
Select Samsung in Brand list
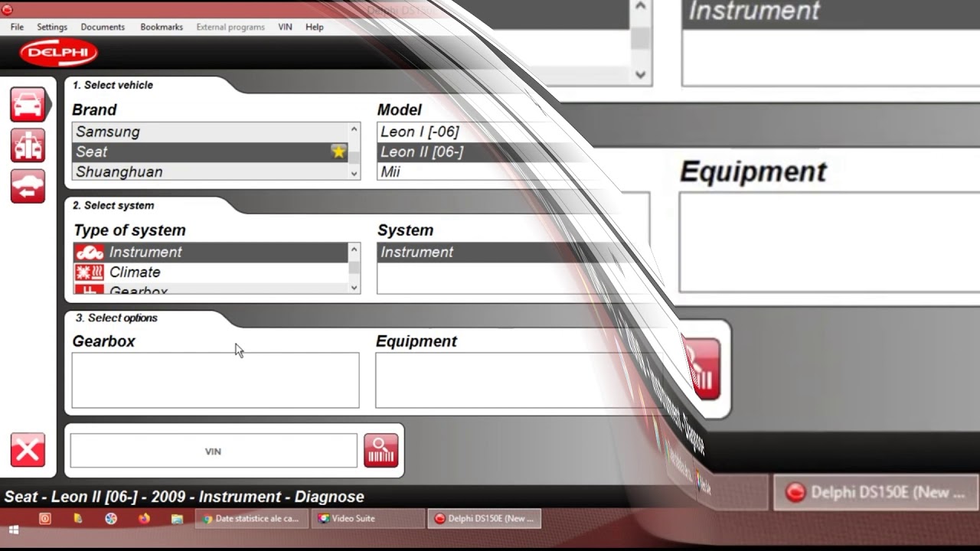point(210,132)
